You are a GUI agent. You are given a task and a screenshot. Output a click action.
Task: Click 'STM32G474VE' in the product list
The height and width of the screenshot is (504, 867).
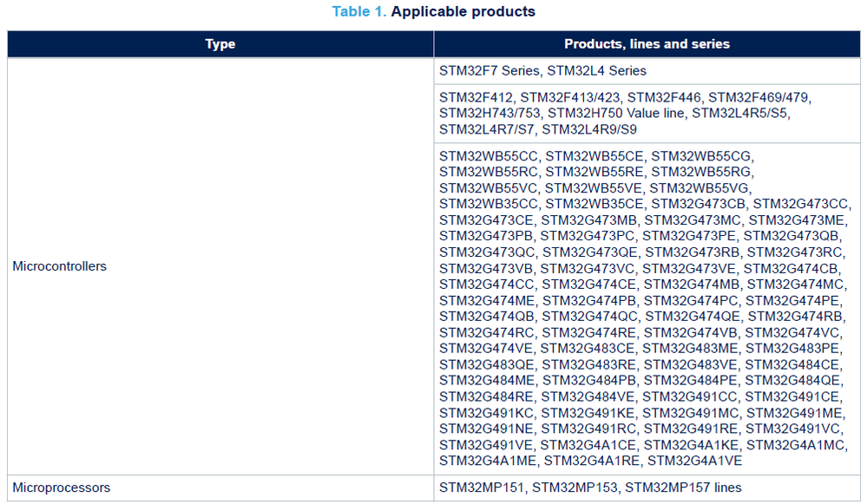point(486,349)
